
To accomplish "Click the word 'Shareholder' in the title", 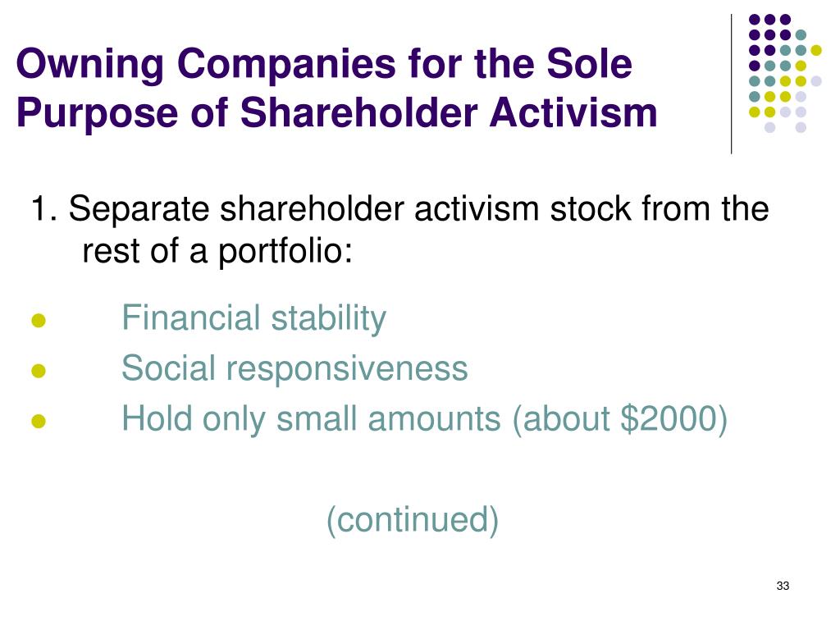I will tap(358, 113).
